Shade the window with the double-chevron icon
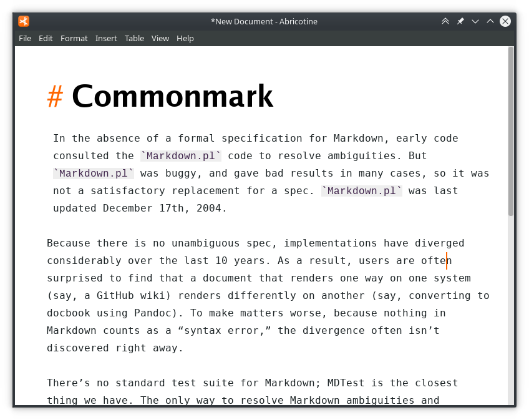The width and height of the screenshot is (529, 420). (x=445, y=21)
